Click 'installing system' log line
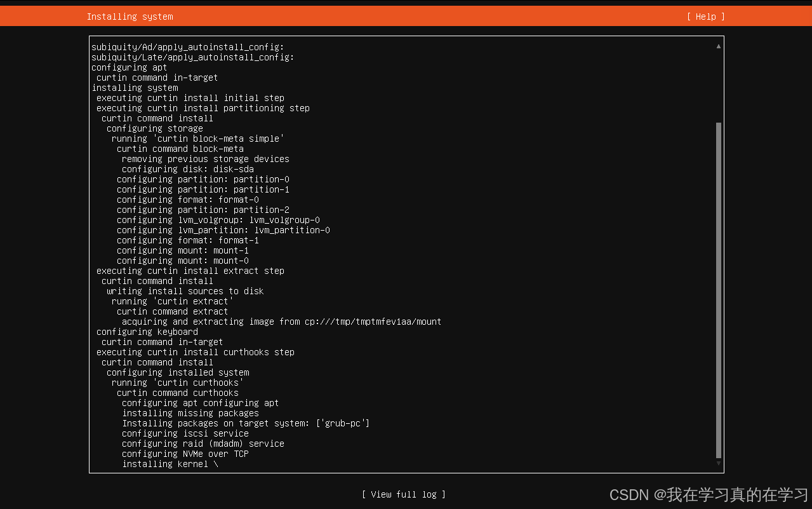Image resolution: width=812 pixels, height=509 pixels. 135,88
